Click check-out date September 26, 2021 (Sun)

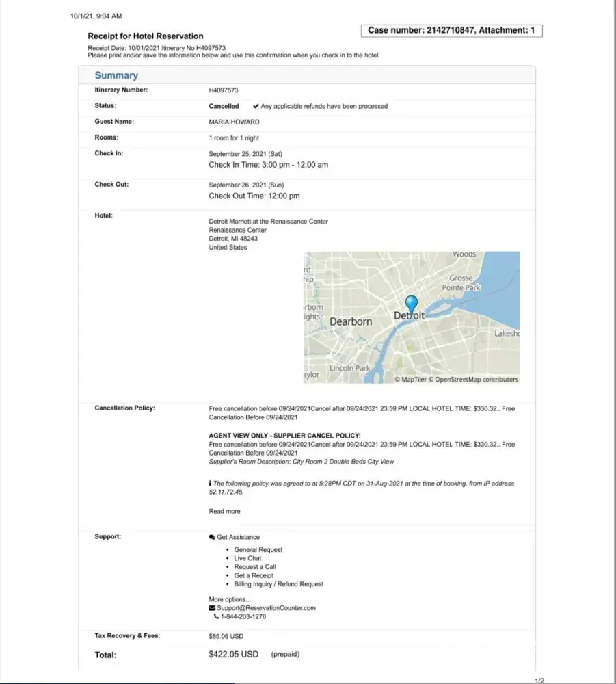click(246, 185)
